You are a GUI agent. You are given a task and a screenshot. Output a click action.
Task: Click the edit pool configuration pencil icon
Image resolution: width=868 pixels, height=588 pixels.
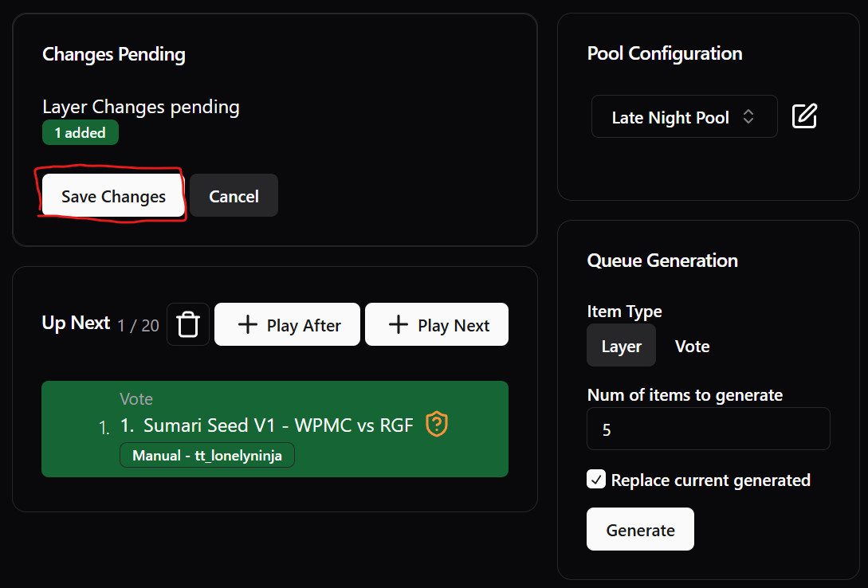[x=804, y=116]
